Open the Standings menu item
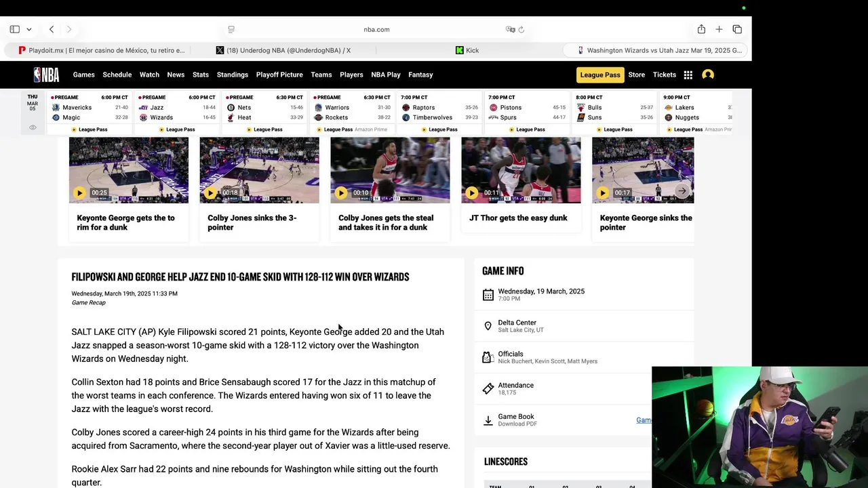Viewport: 868px width, 488px height. point(233,75)
